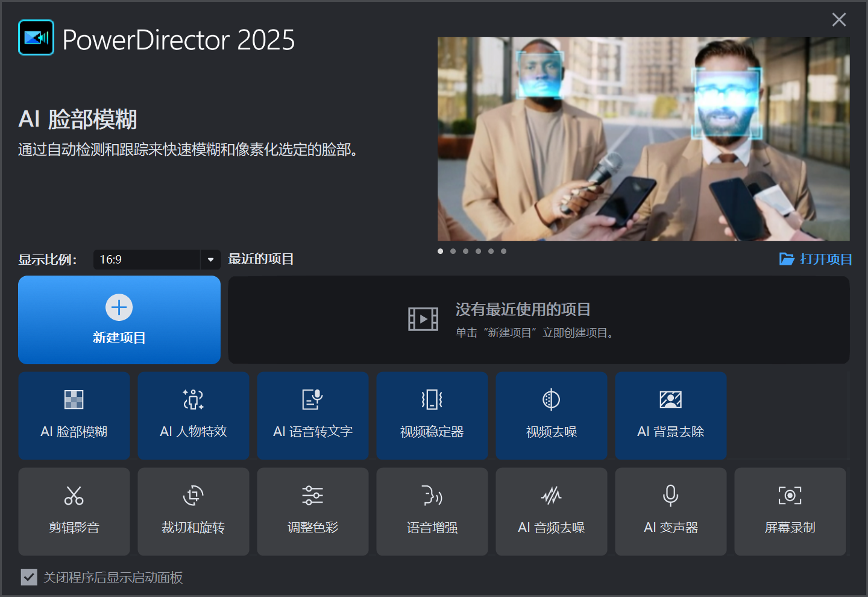
Task: Open the 调整色彩 color adjustment tool
Action: coord(313,511)
